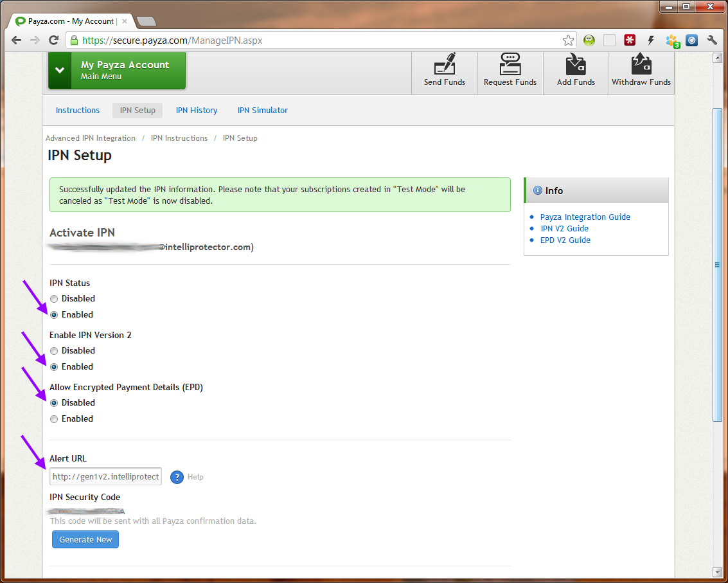Click the scrollbar down arrow
The image size is (728, 583).
[717, 571]
